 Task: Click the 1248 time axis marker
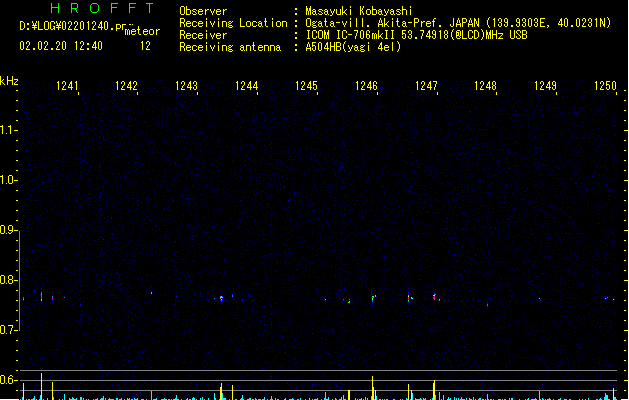(485, 86)
